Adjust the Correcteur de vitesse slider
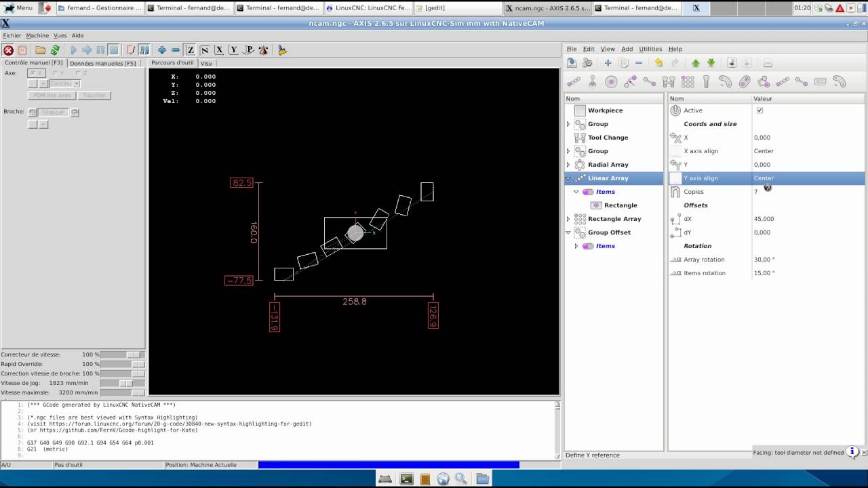The height and width of the screenshot is (488, 868). (123, 354)
